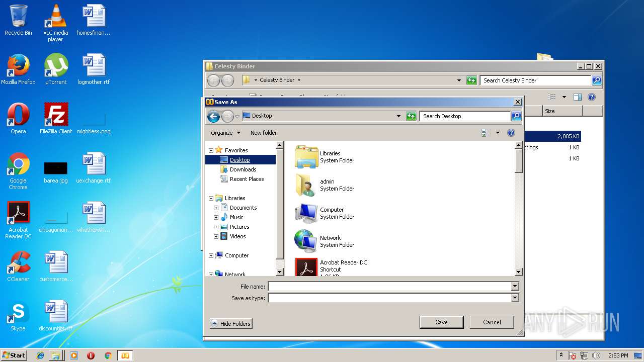Open Windows Media Player taskbar icon

coord(74,355)
